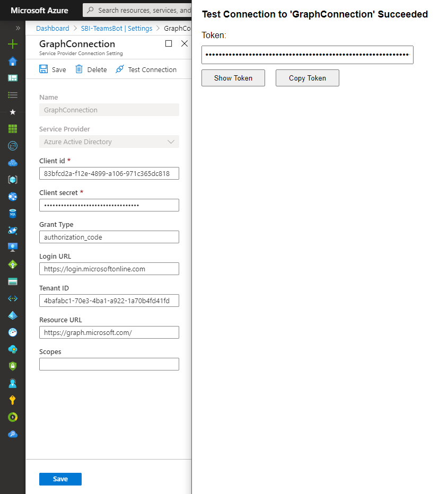
Task: Focus the Azure search resources box
Action: point(137,11)
